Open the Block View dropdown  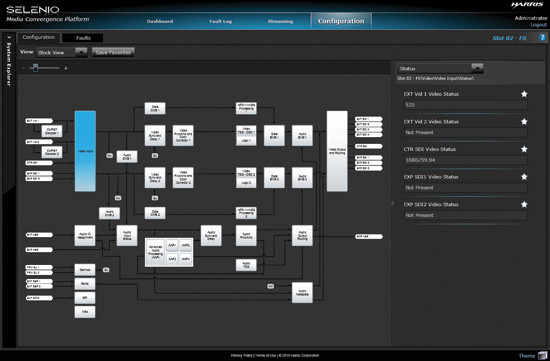click(x=81, y=52)
